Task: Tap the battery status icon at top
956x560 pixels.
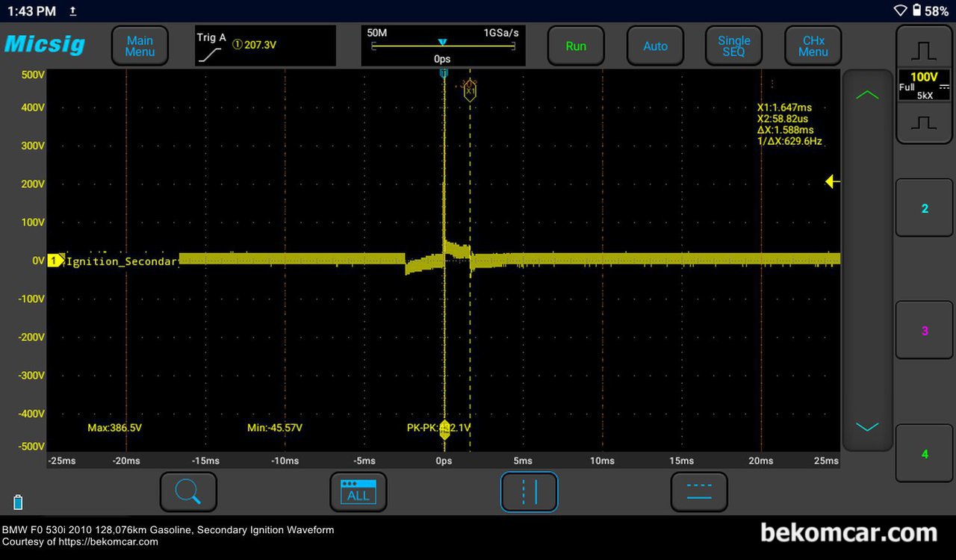Action: 917,10
